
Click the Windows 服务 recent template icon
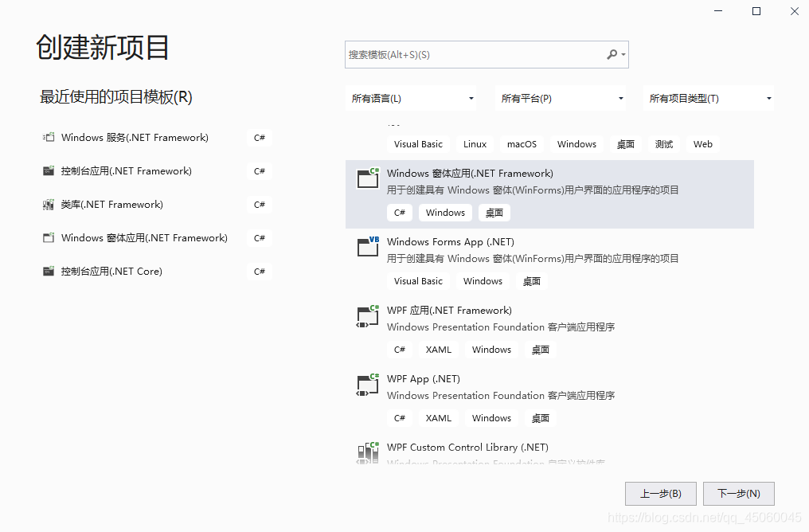click(x=49, y=137)
